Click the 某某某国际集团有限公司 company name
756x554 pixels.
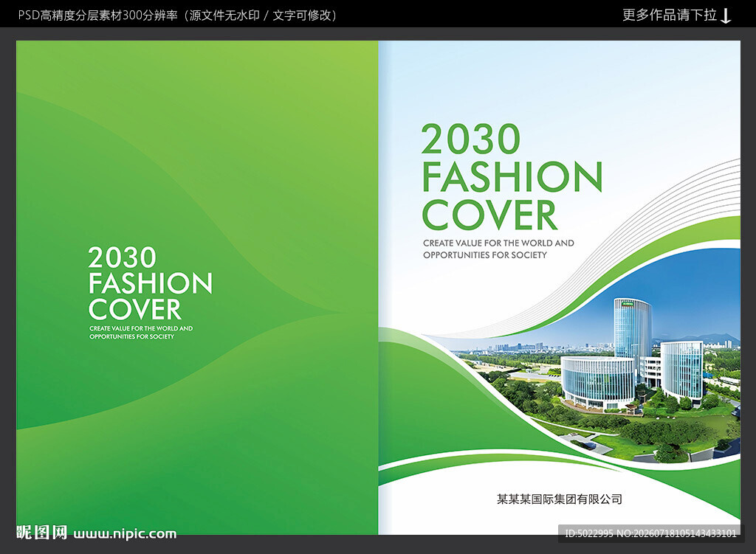[560, 499]
